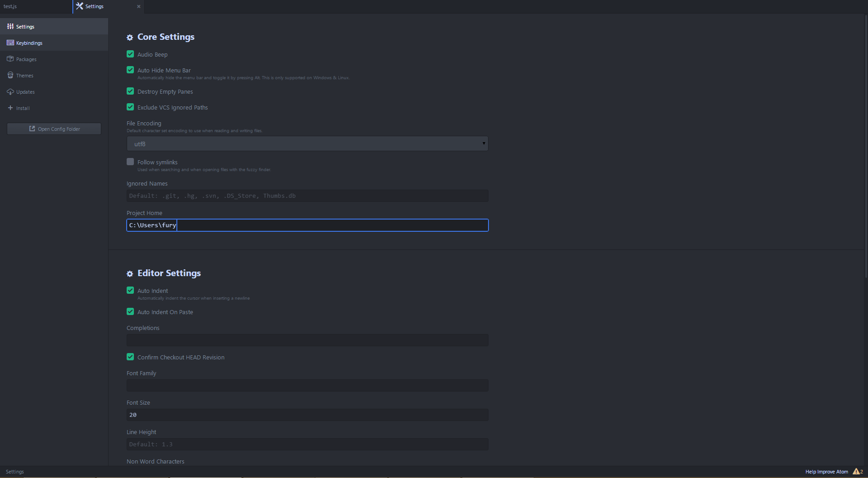Switch to the test.js tab
Image resolution: width=868 pixels, height=478 pixels.
coord(10,6)
